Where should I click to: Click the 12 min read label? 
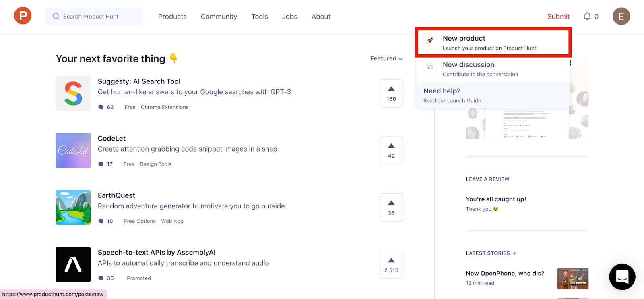coord(480,283)
